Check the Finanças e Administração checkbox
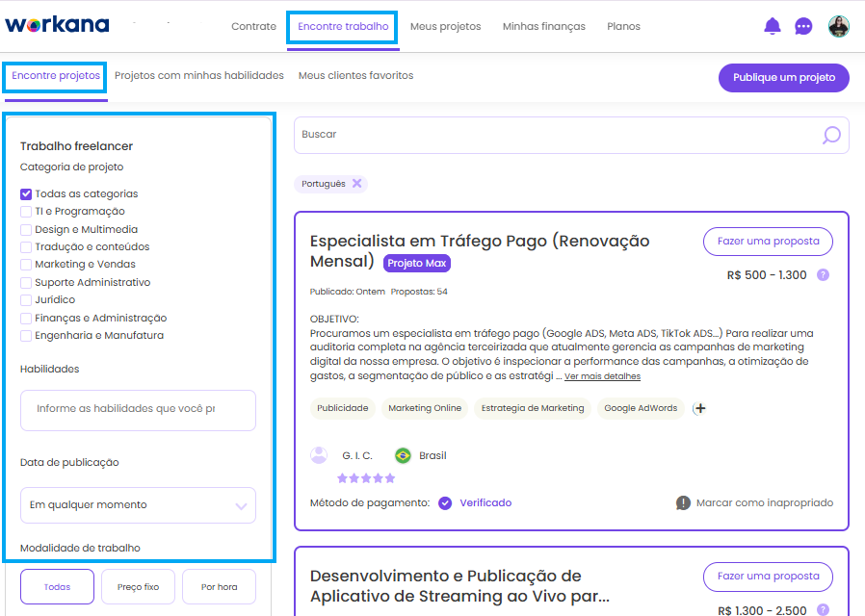865x616 pixels. [26, 319]
